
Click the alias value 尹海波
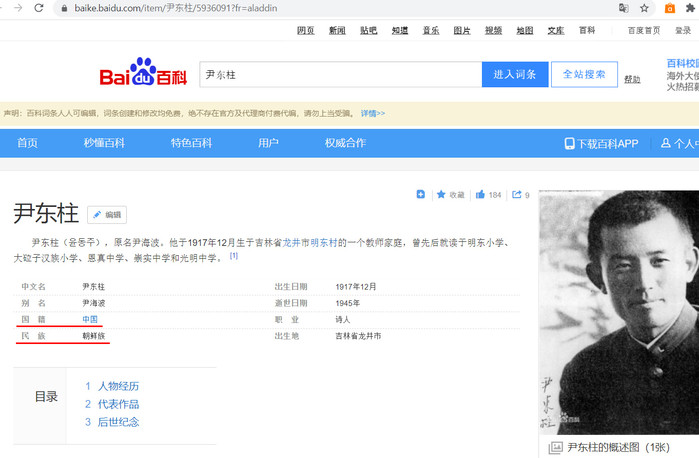point(94,303)
